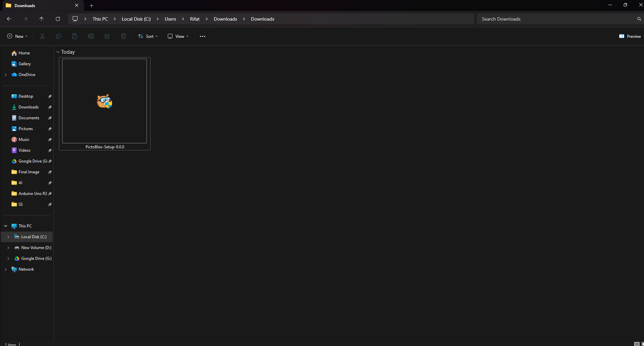Image resolution: width=644 pixels, height=346 pixels.
Task: Click the Copy icon
Action: [x=58, y=36]
